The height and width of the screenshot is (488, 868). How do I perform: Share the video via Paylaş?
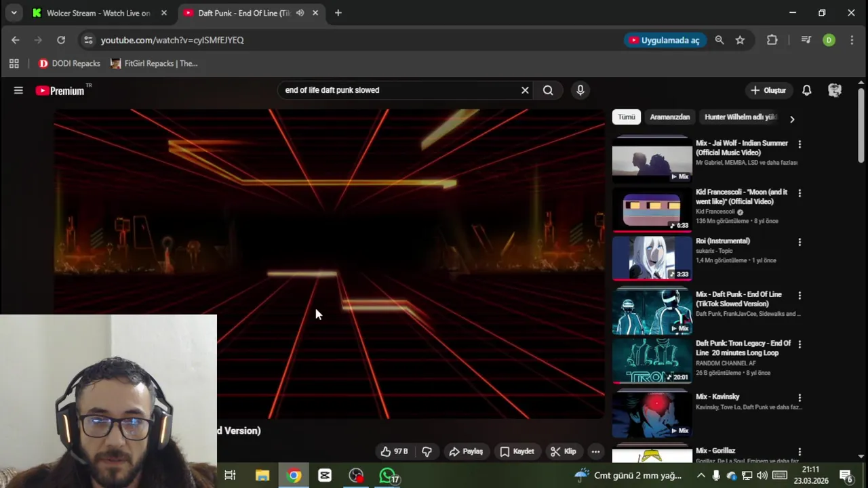coord(466,451)
